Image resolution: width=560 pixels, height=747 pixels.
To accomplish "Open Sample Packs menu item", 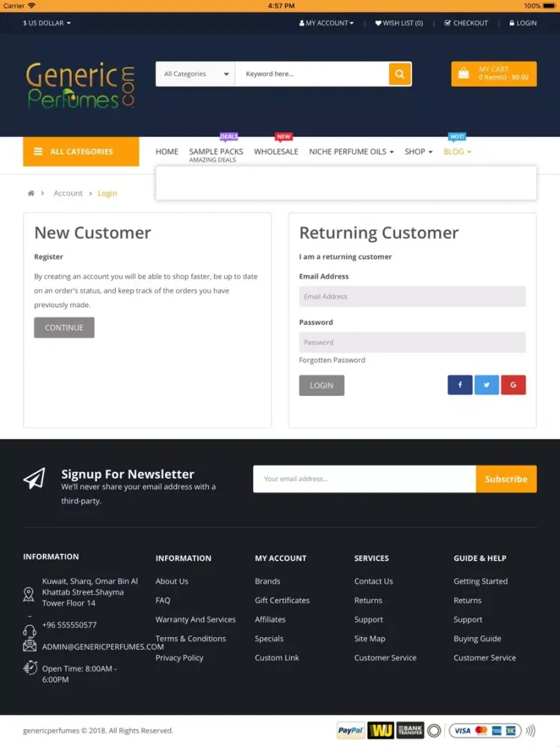I will [217, 152].
